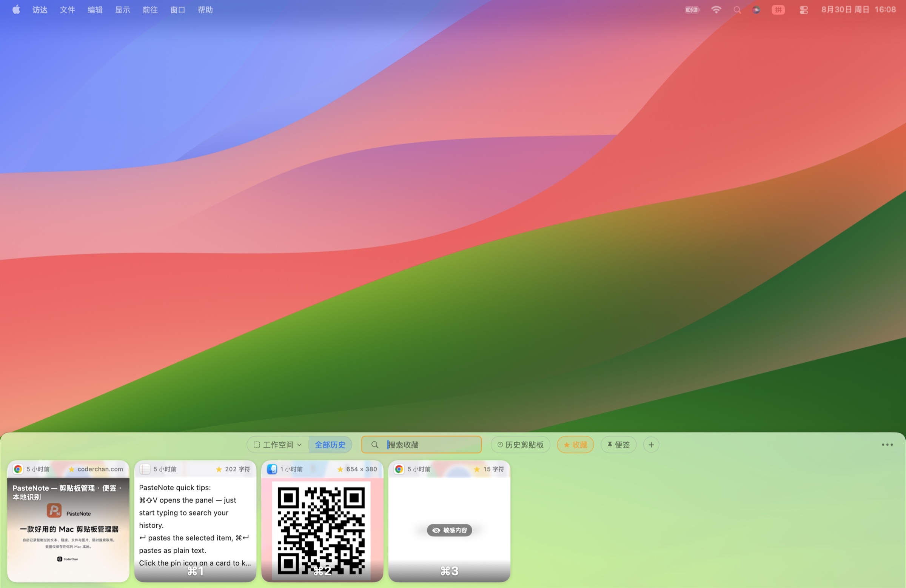Open the 编辑 menu
This screenshot has width=906, height=588.
click(95, 10)
